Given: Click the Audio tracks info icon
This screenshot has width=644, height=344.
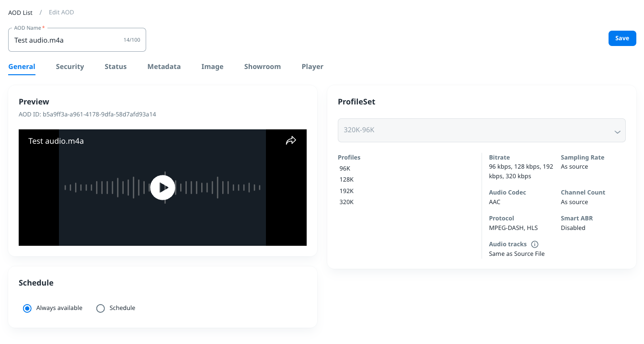Looking at the screenshot, I should point(535,244).
